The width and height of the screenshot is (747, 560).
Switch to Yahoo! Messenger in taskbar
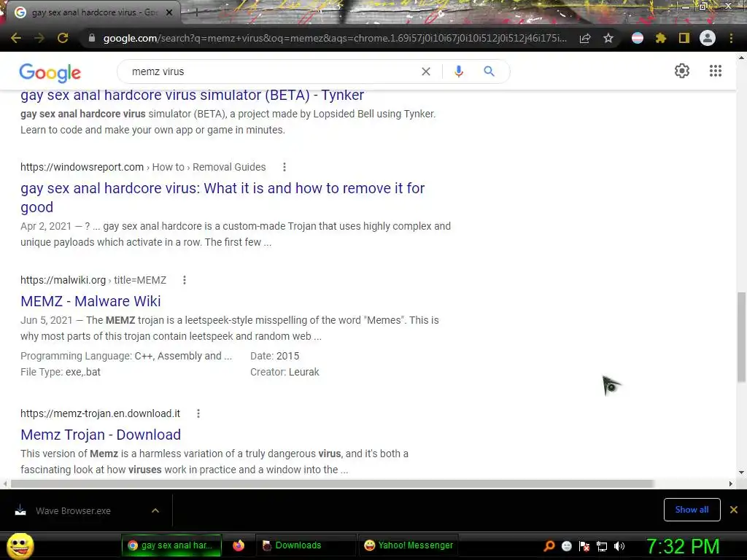(x=408, y=545)
